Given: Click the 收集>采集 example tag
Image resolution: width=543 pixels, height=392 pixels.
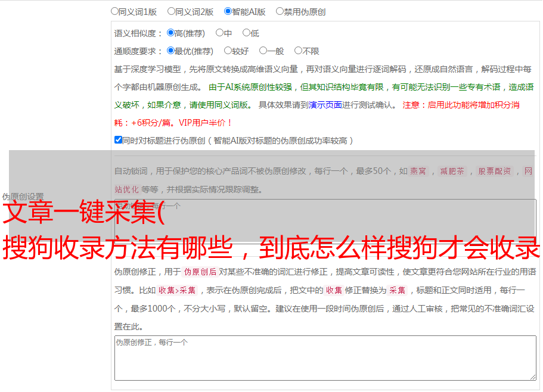Looking at the screenshot, I should tap(177, 290).
